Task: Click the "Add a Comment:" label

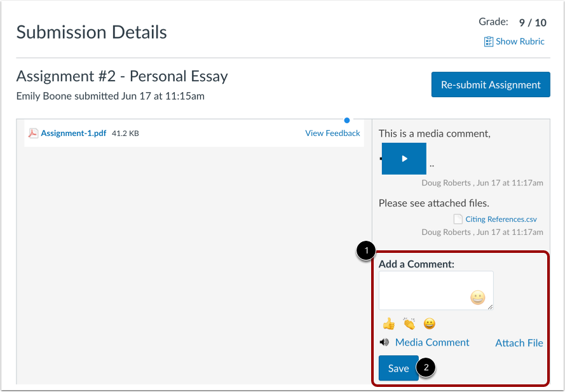Action: coord(416,264)
